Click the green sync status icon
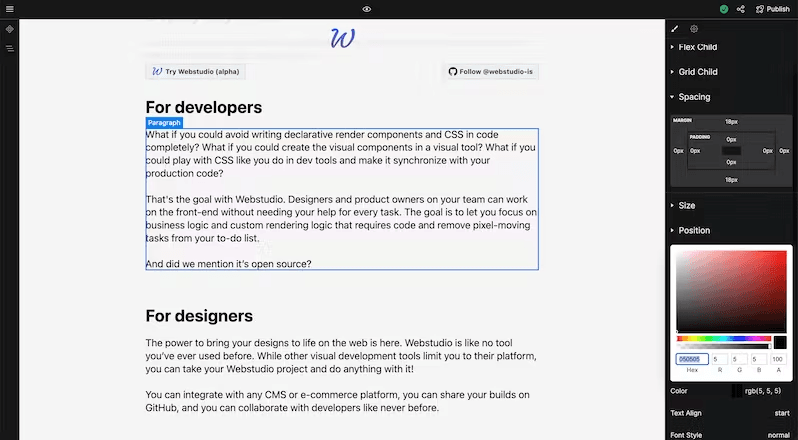 724,9
